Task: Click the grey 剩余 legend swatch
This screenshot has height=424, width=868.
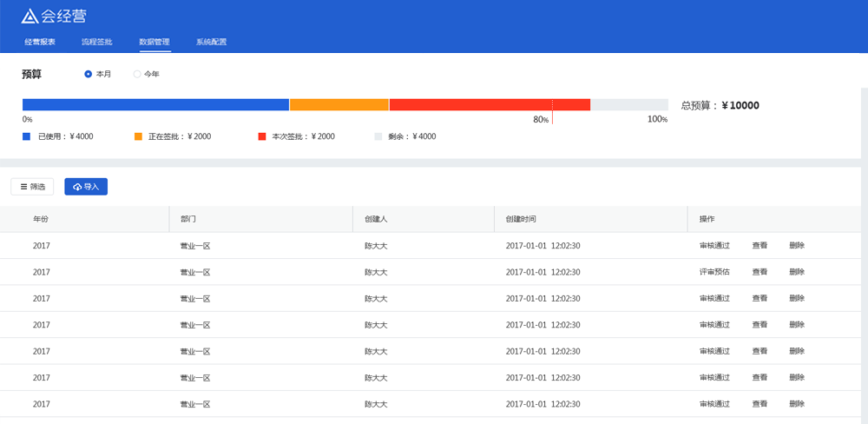Action: [378, 136]
